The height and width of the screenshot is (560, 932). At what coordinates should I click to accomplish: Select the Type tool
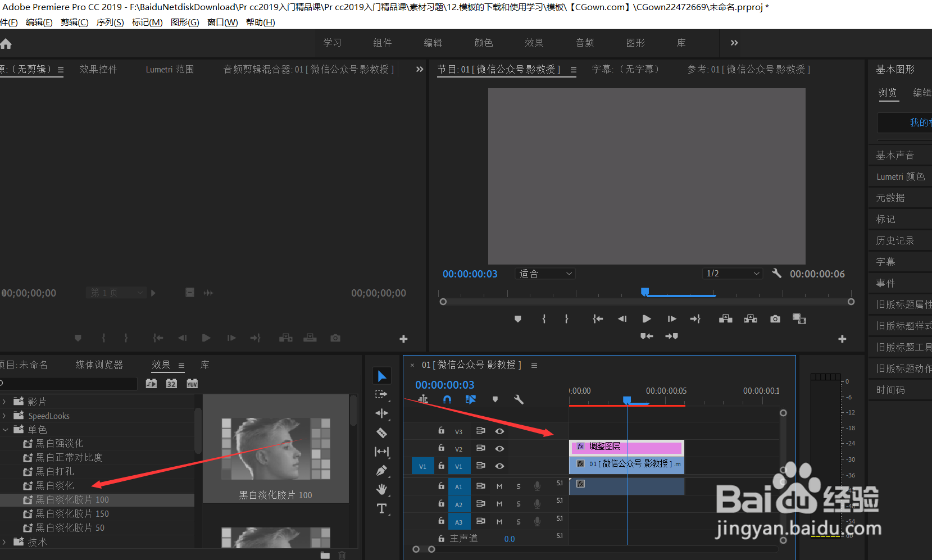click(381, 508)
